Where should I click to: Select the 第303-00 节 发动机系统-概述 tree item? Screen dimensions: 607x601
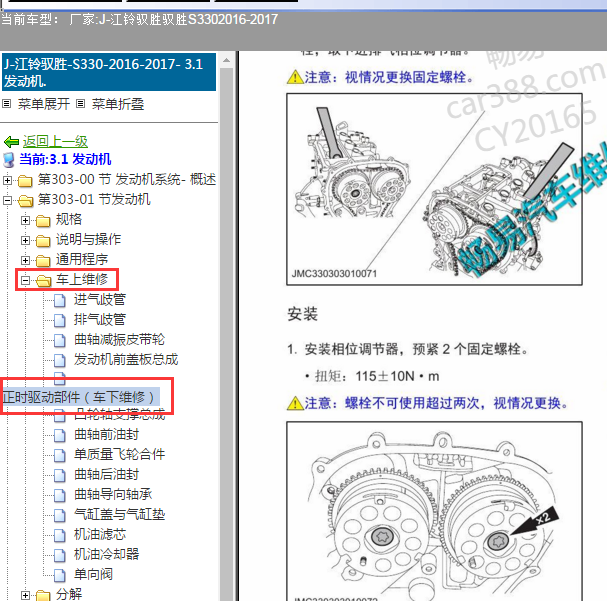tap(127, 180)
